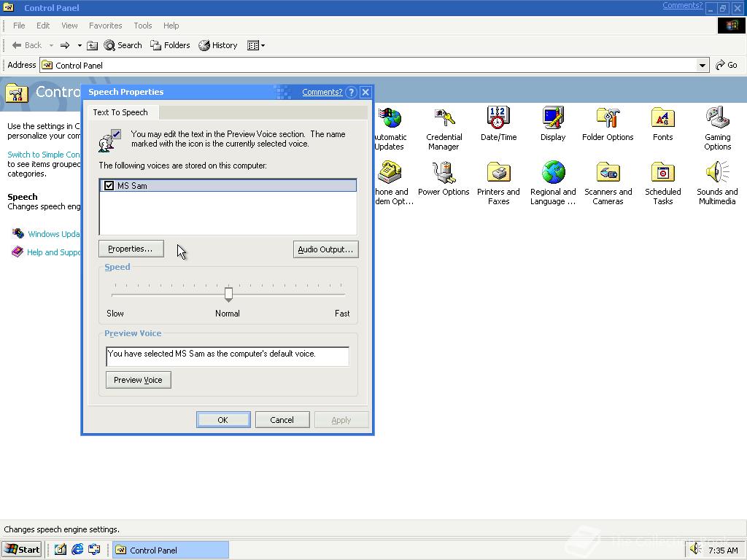Click the Show Desktop quick launch icon
This screenshot has width=747, height=560.
(61, 550)
